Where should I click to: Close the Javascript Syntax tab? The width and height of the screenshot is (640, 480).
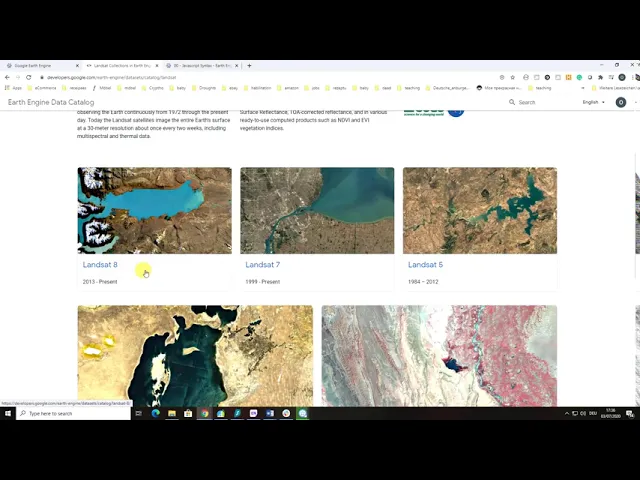(x=236, y=66)
